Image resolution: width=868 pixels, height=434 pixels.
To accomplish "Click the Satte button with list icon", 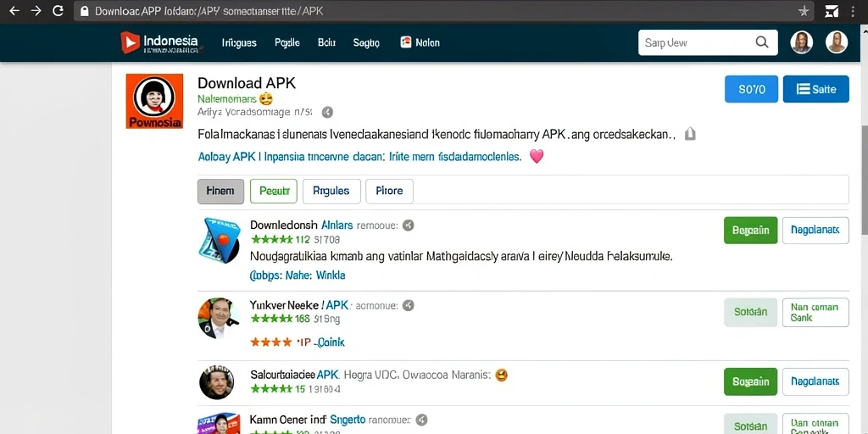I will [816, 89].
